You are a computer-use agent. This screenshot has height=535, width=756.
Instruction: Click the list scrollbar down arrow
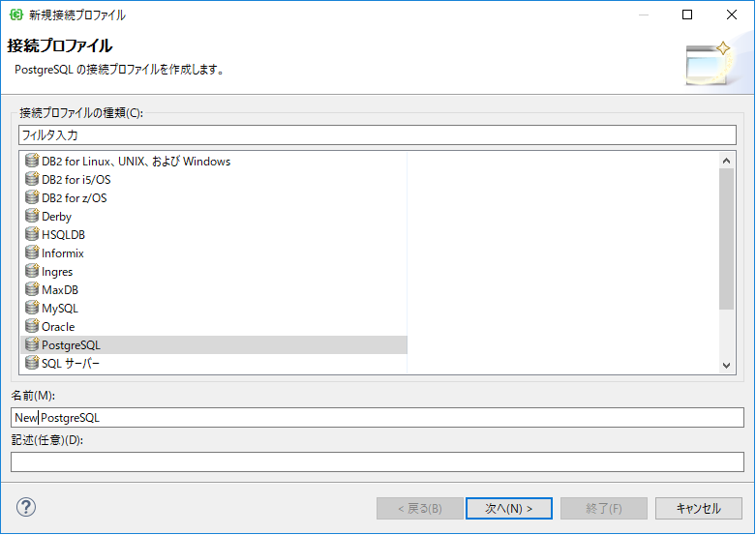pyautogui.click(x=727, y=366)
